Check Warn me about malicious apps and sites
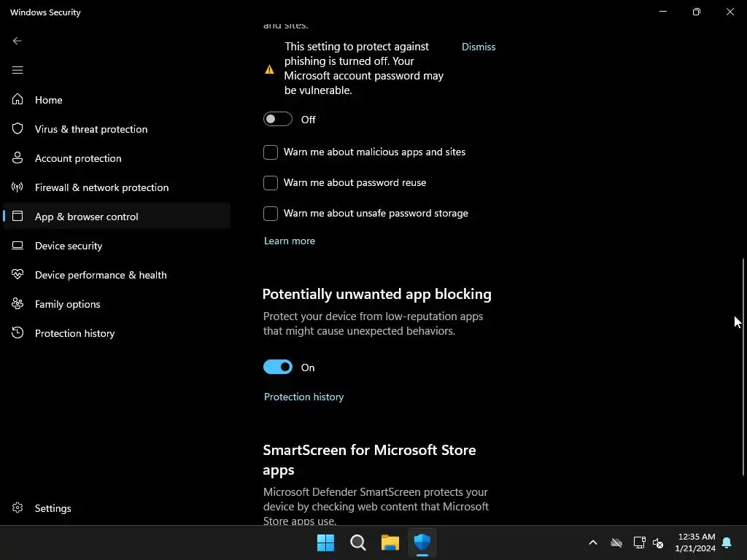Viewport: 747px width, 560px height. pos(271,152)
